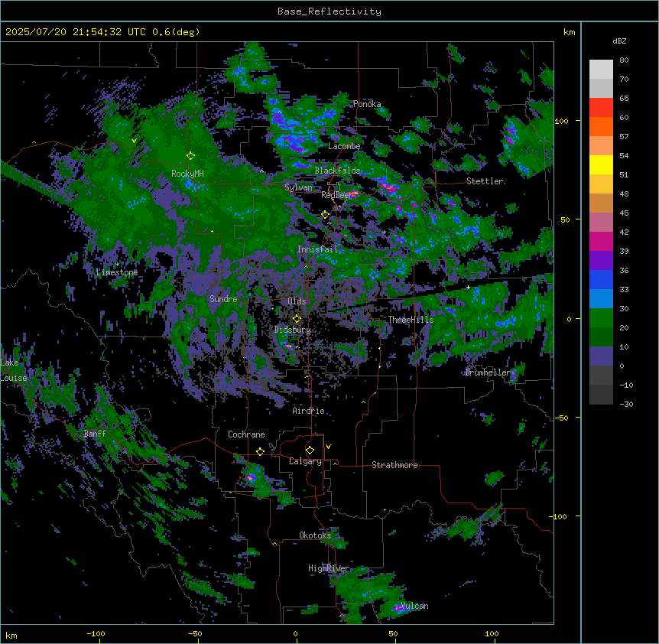Select the yellow 51–54 dBZ legend swatch

point(601,164)
